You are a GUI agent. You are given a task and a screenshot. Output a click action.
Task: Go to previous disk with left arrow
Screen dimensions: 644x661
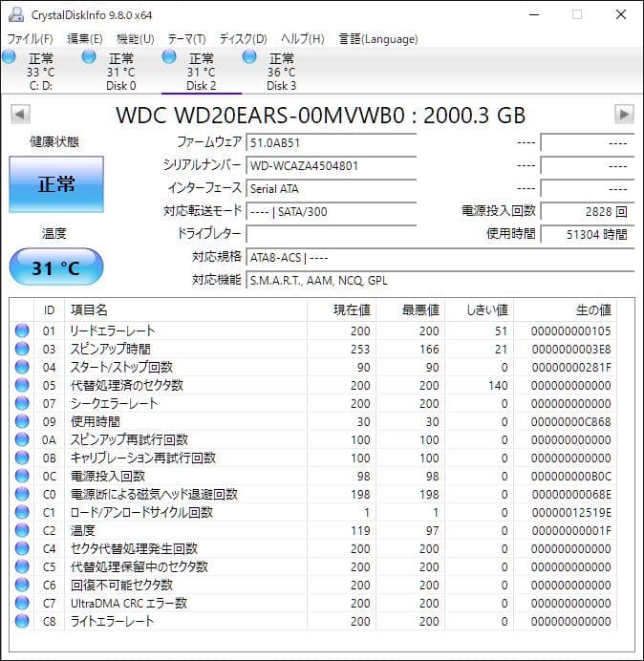pyautogui.click(x=20, y=115)
